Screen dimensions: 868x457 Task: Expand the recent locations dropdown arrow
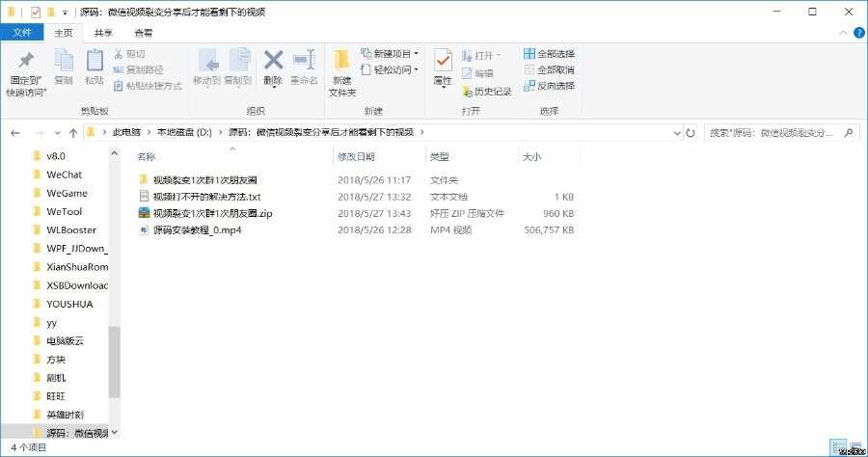(x=57, y=133)
